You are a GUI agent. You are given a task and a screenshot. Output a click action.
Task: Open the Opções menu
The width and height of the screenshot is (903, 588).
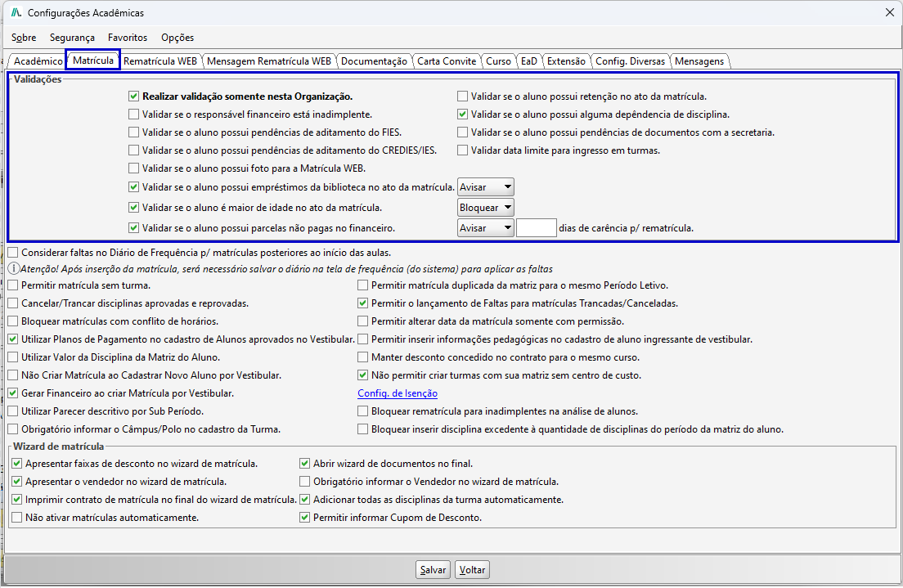(177, 38)
